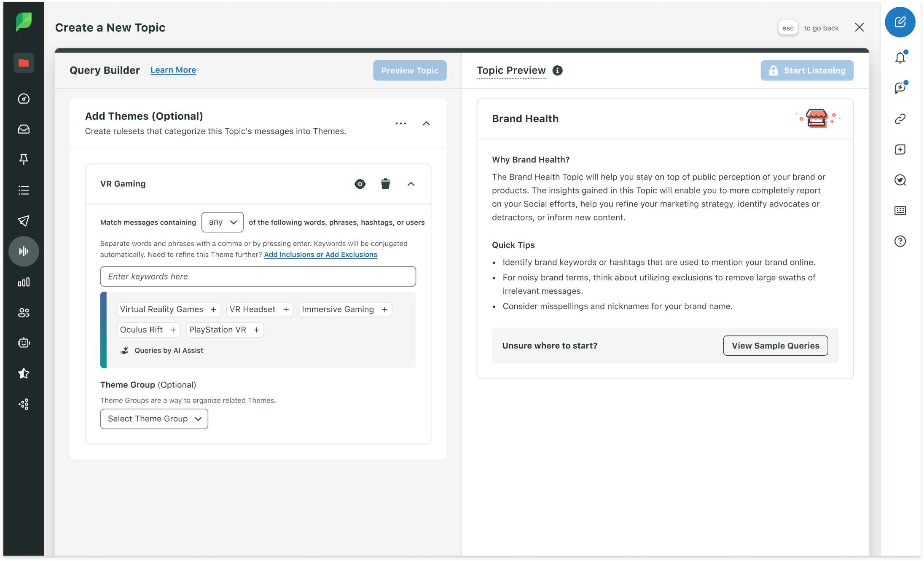Open the bot automation icon in sidebar
Image resolution: width=924 pixels, height=561 pixels.
pyautogui.click(x=24, y=343)
